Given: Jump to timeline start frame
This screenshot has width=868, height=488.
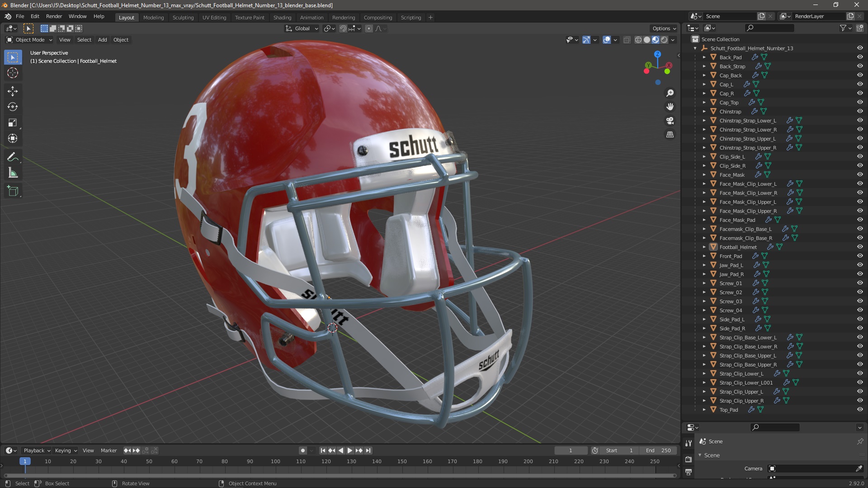Looking at the screenshot, I should (x=323, y=450).
